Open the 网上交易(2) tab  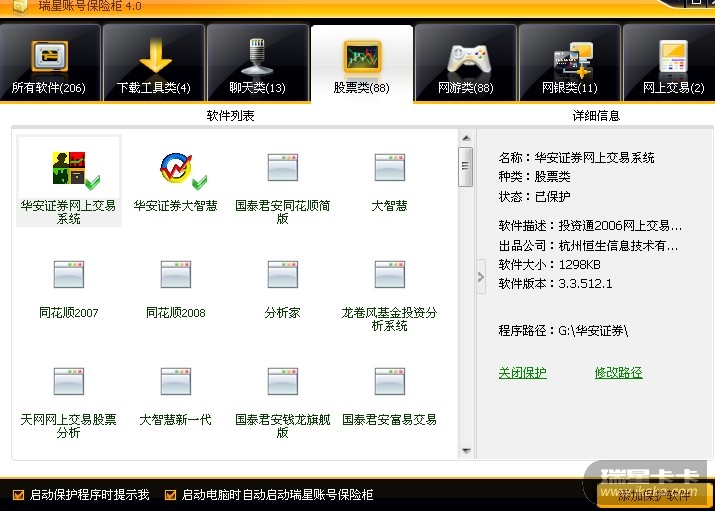coord(669,63)
